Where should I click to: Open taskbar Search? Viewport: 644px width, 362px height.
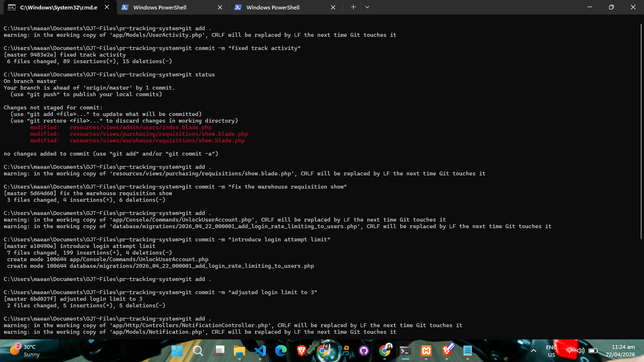(198, 351)
